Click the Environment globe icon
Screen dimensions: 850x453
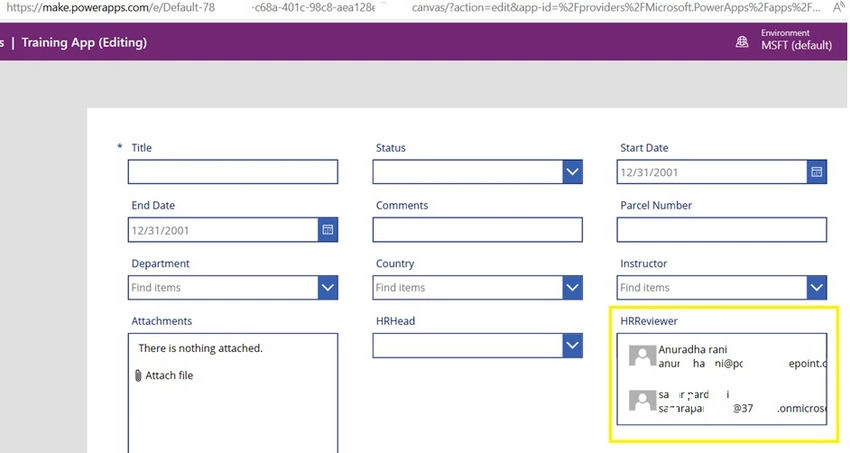(x=742, y=42)
